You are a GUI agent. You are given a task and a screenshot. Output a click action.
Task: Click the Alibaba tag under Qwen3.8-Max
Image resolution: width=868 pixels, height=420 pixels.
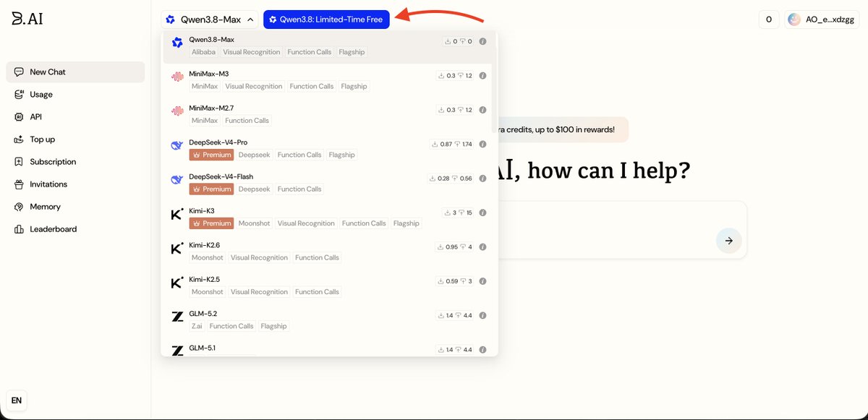click(203, 52)
